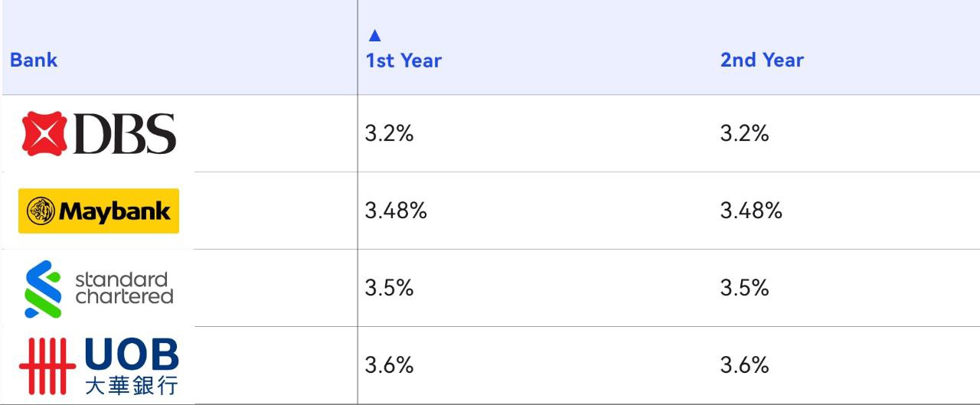Click the DBS bank logo
This screenshot has height=405, width=980.
(99, 133)
